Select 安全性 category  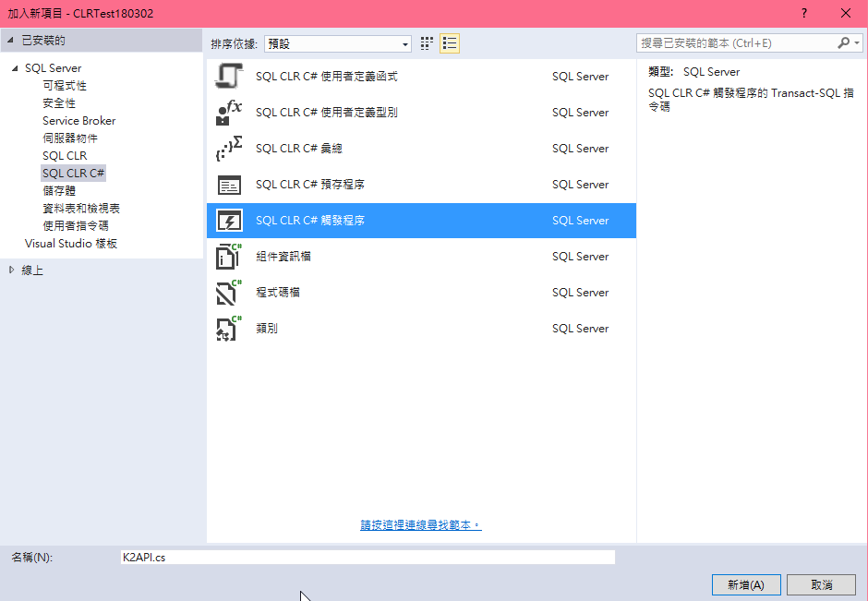[59, 102]
